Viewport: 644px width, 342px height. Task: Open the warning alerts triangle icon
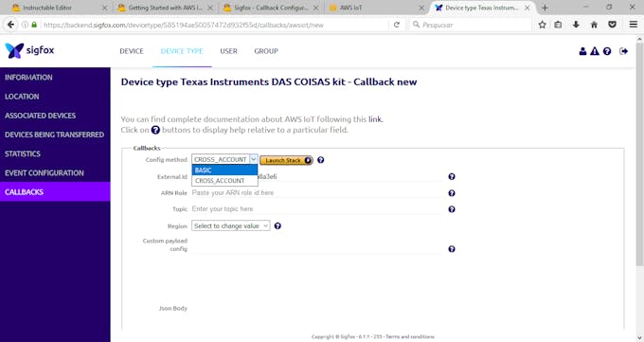595,51
